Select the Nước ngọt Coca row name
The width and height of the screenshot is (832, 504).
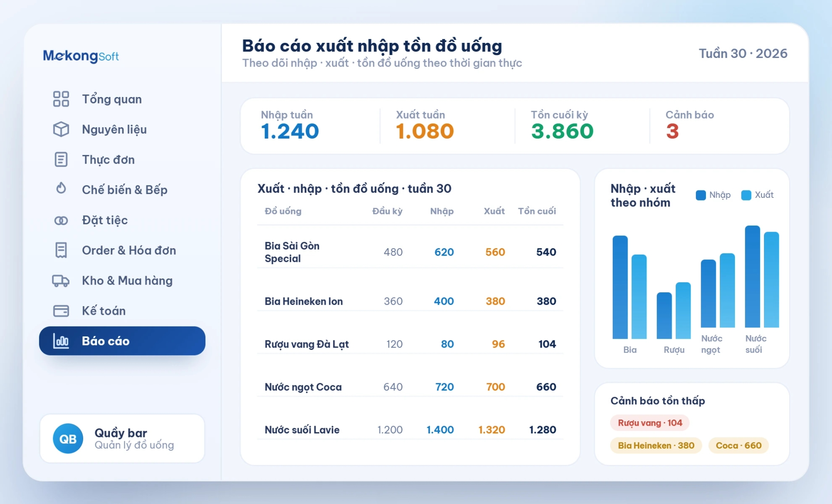(x=303, y=387)
